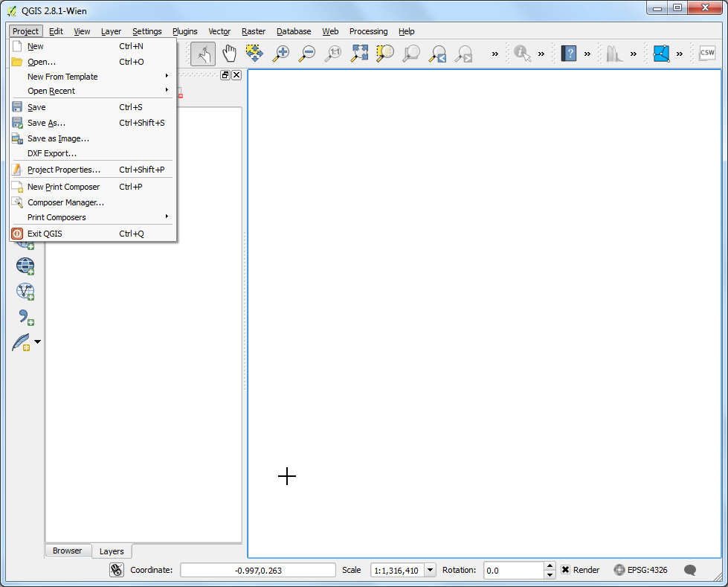Viewport: 728px width, 587px height.
Task: Open the Layer menu
Action: [x=111, y=31]
